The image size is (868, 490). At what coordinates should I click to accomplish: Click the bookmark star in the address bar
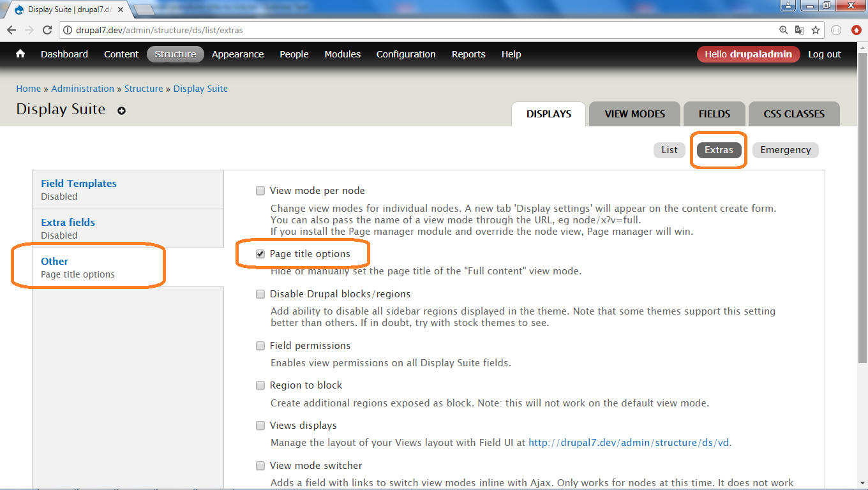pos(814,29)
